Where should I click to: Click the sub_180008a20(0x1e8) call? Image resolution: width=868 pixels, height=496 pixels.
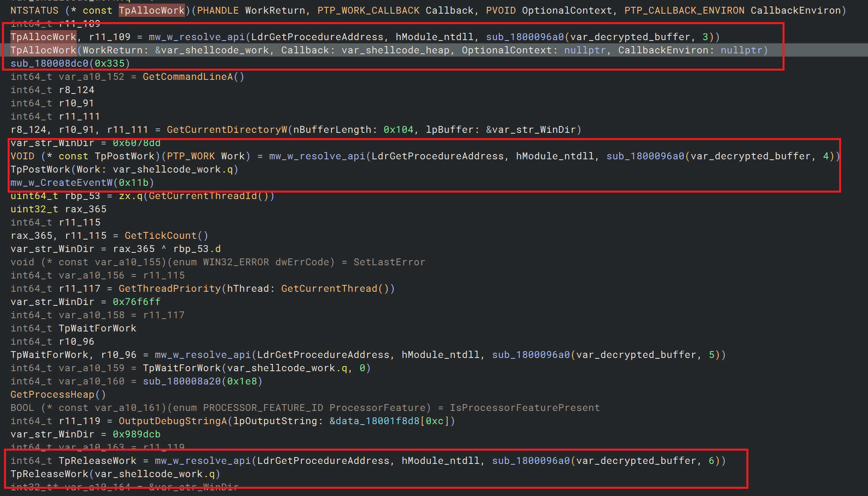[x=203, y=381]
